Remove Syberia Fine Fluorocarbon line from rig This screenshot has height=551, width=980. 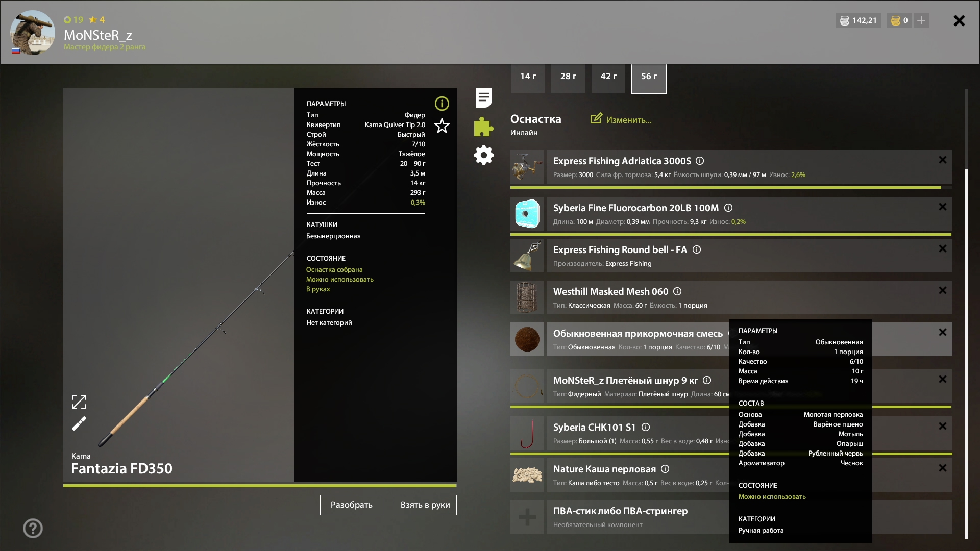[x=942, y=207]
